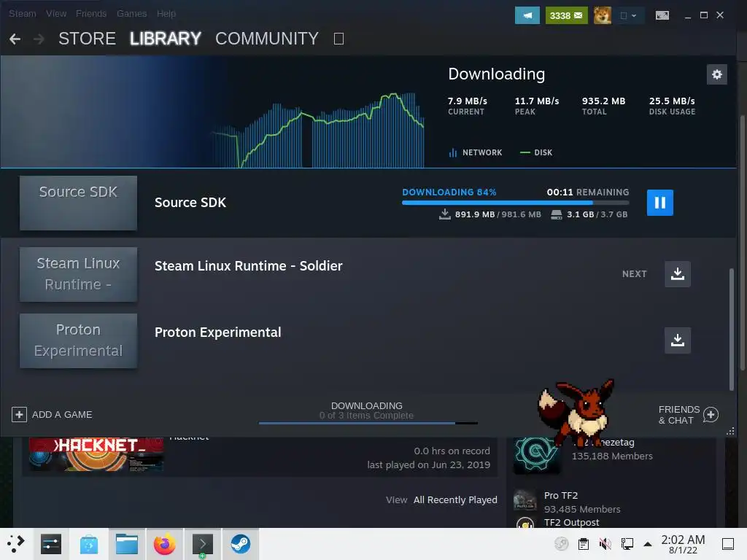747x560 pixels.
Task: Open the clipboard tray icon
Action: (x=584, y=544)
